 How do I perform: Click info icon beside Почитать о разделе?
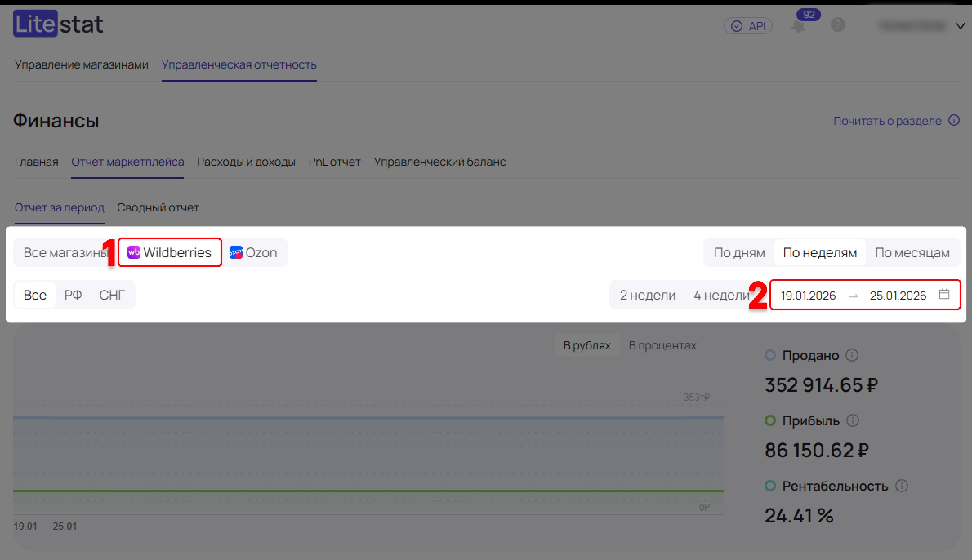click(x=954, y=120)
